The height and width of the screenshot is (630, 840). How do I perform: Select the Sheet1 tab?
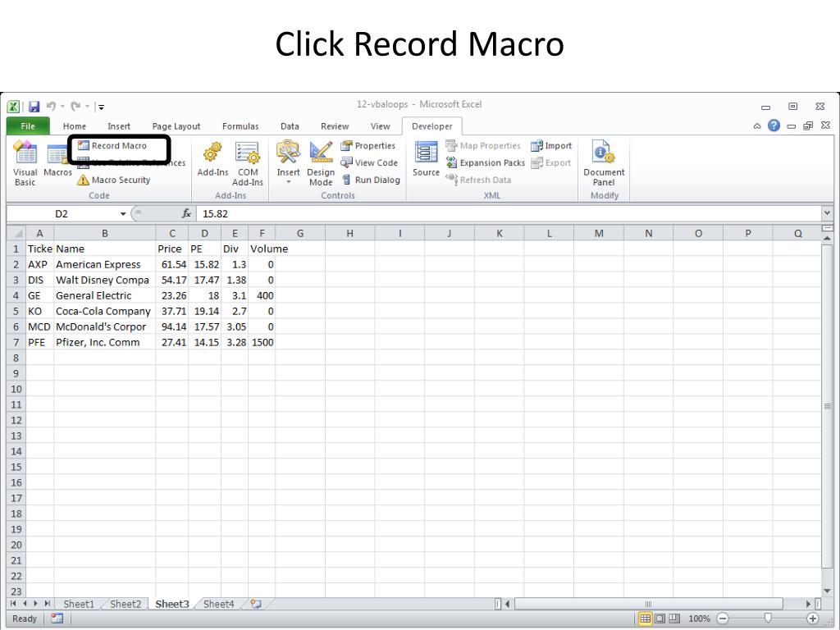tap(79, 604)
